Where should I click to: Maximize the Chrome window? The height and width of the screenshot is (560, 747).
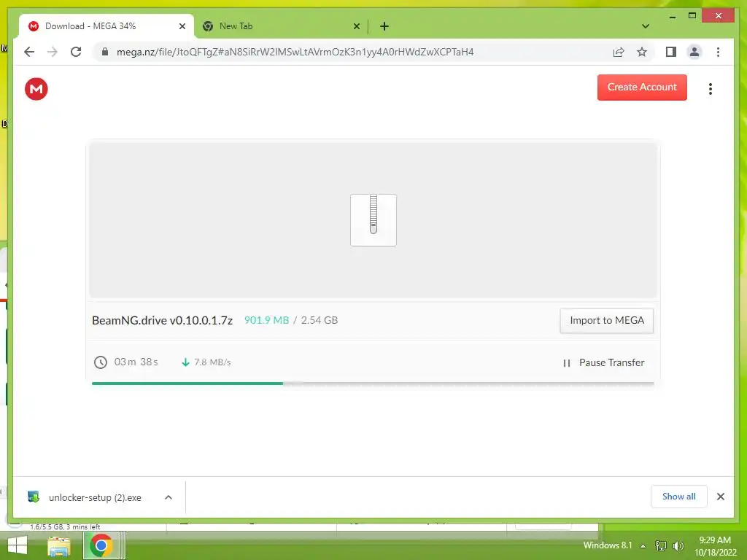[x=692, y=16]
